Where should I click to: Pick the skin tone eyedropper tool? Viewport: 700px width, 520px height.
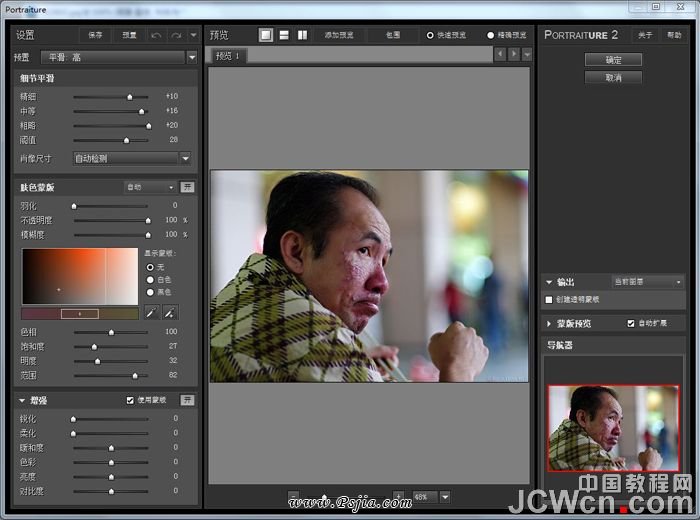(x=151, y=313)
